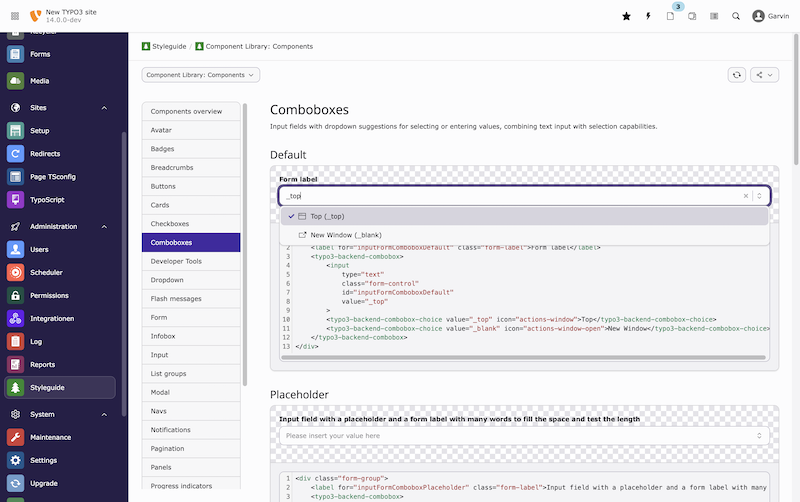Open the search magnifier in top bar
The height and width of the screenshot is (502, 800).
736,16
